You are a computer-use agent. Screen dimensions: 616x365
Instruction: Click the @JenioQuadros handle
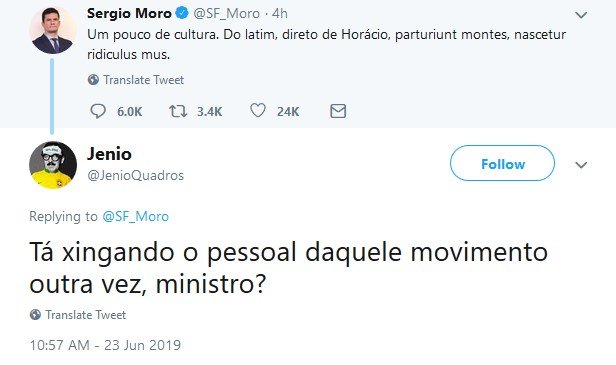pos(136,175)
